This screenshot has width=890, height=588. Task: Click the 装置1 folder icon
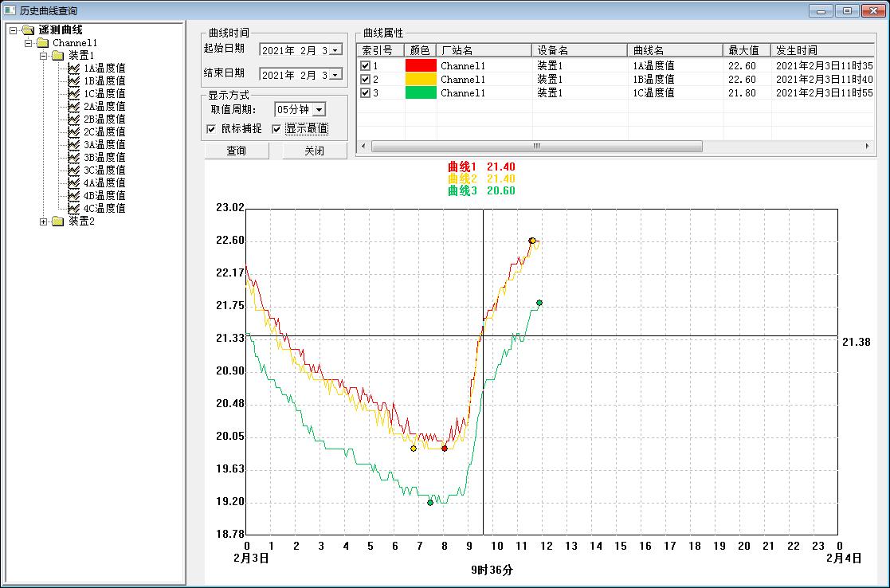(57, 56)
